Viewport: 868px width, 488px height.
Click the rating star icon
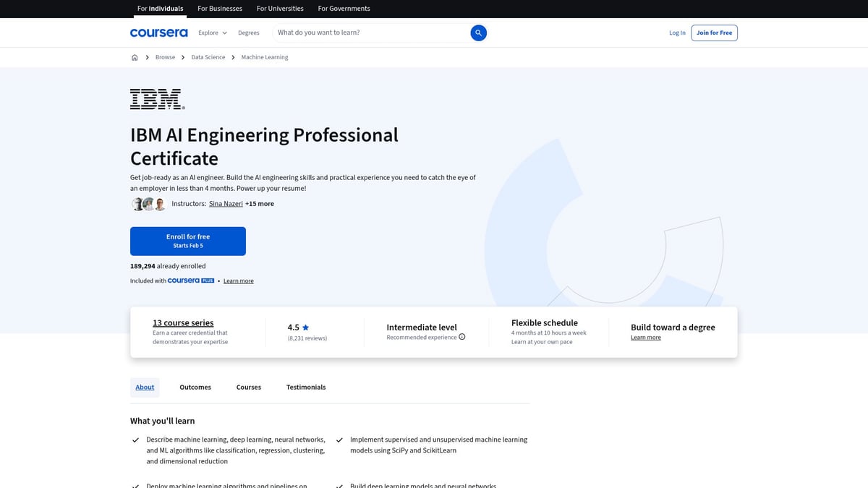click(x=306, y=327)
